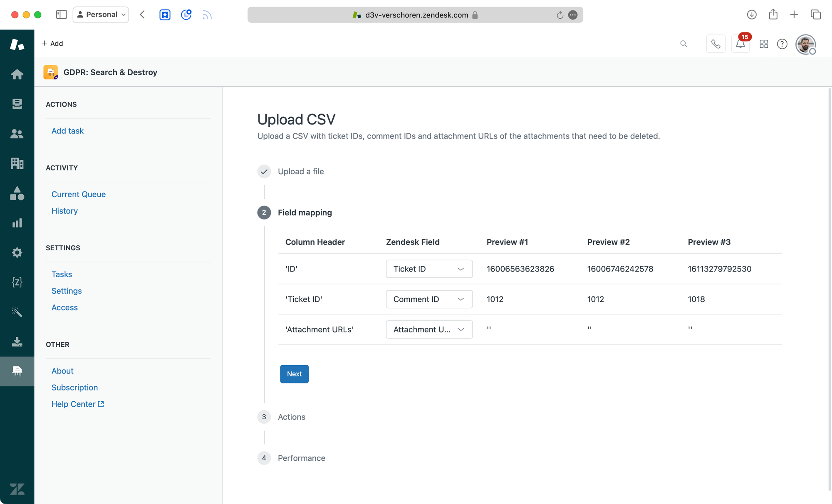Expand the Comment ID field dropdown
This screenshot has height=504, width=832.
(x=429, y=299)
